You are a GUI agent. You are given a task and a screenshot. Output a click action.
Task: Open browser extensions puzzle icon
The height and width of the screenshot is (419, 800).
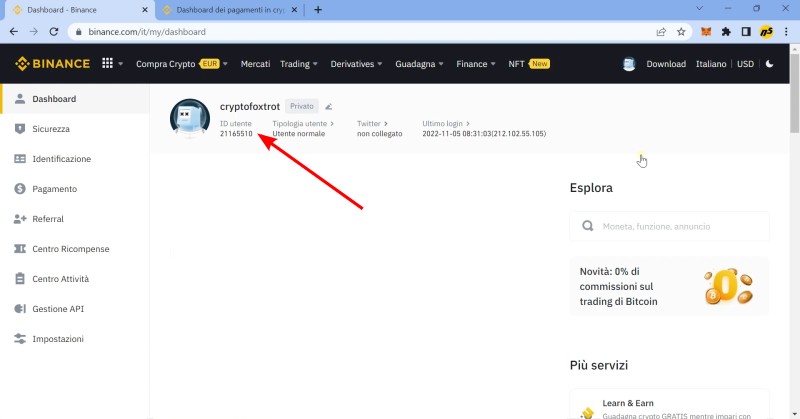click(x=726, y=32)
